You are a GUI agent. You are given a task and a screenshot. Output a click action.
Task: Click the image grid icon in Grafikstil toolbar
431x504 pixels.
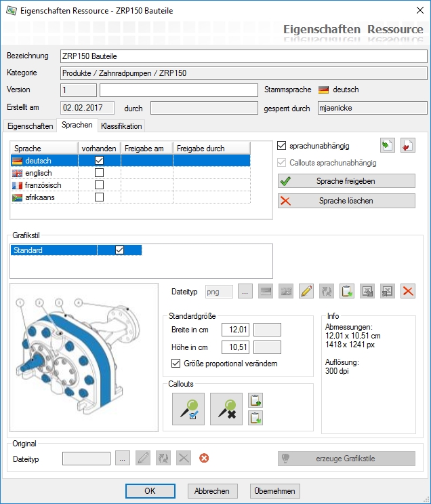coord(286,291)
